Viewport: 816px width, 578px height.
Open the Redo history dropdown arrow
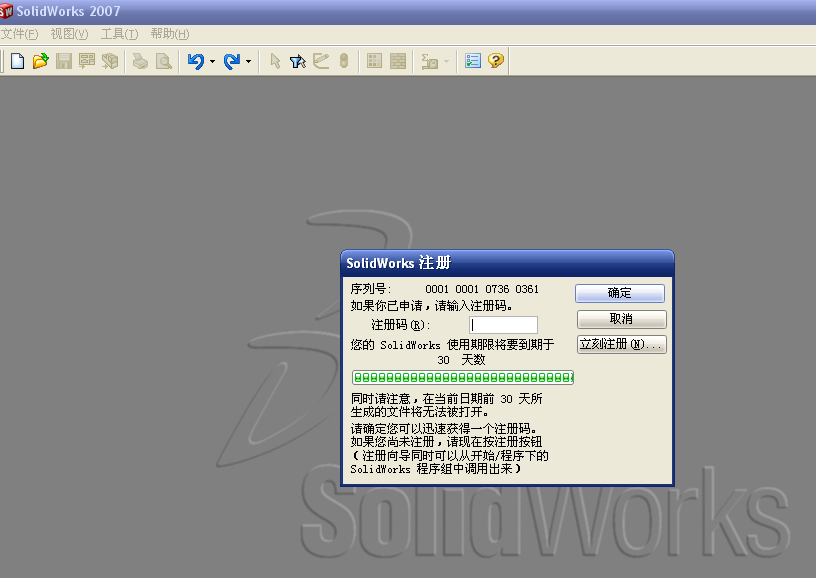coord(248,61)
